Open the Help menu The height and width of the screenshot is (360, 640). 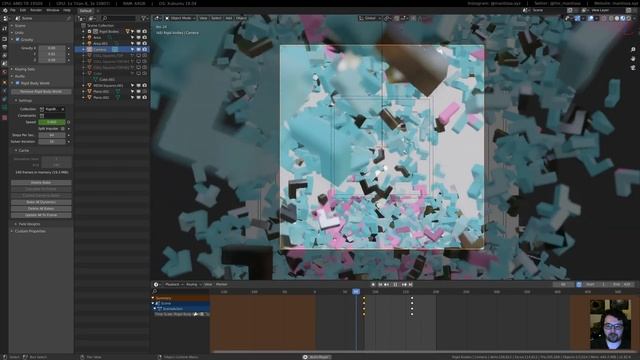click(67, 10)
